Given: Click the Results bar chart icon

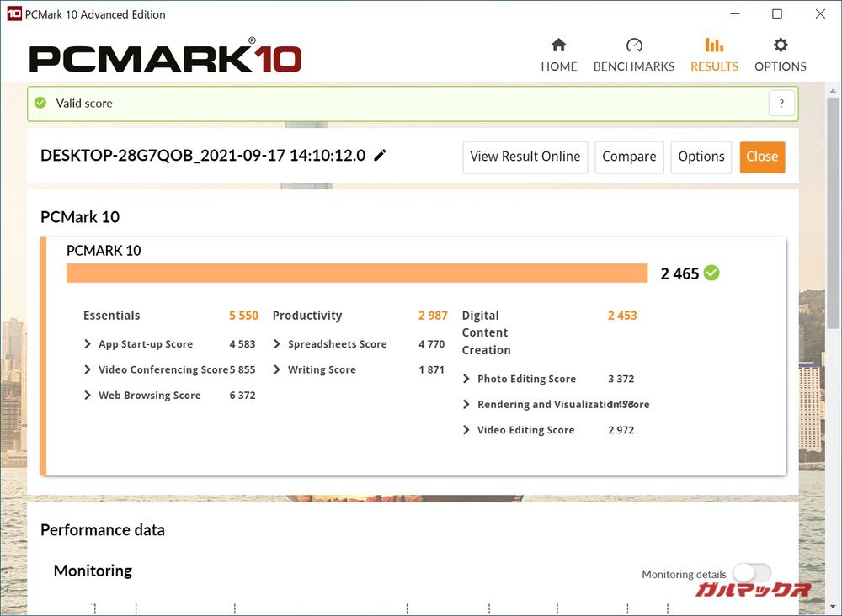Looking at the screenshot, I should pyautogui.click(x=714, y=45).
